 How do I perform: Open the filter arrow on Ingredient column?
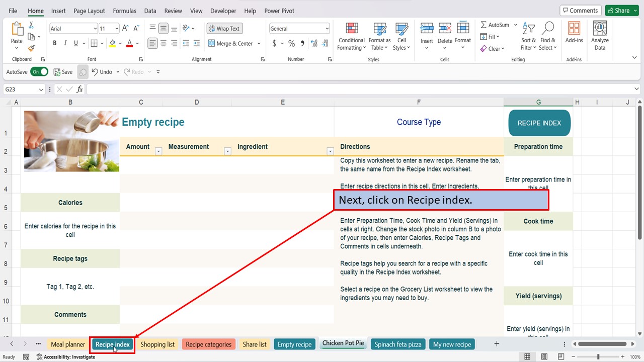331,152
